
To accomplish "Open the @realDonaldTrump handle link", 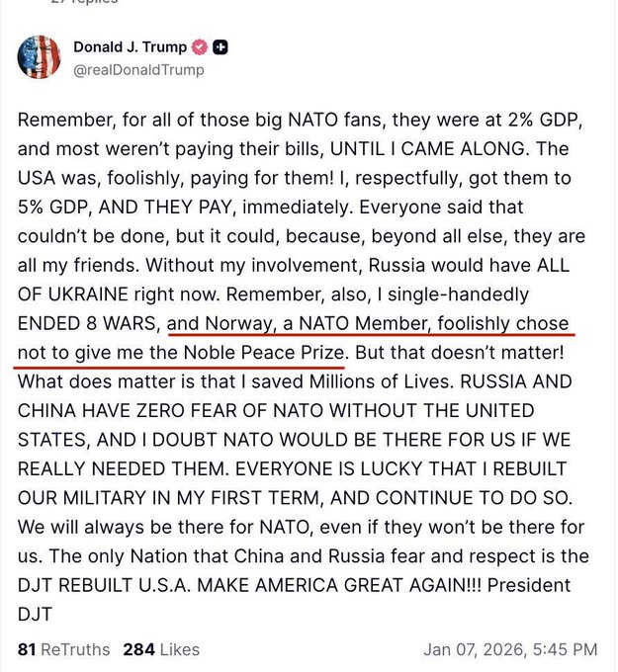I will 138,69.
